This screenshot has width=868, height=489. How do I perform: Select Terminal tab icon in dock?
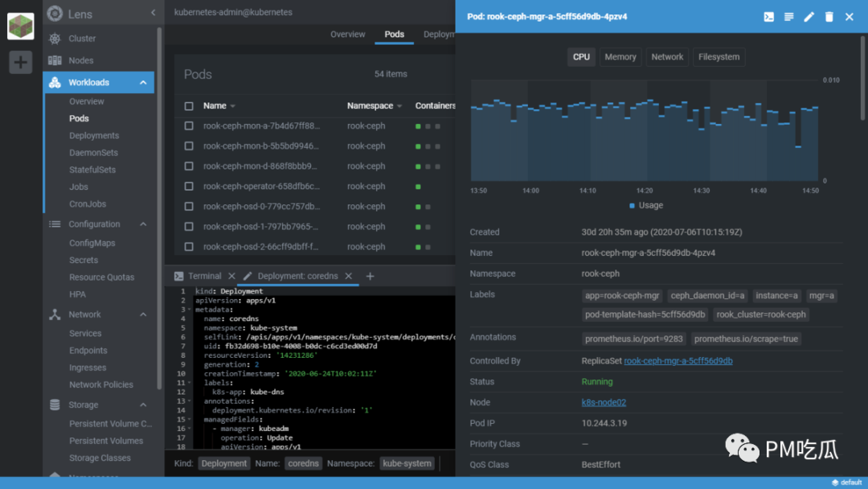point(178,276)
